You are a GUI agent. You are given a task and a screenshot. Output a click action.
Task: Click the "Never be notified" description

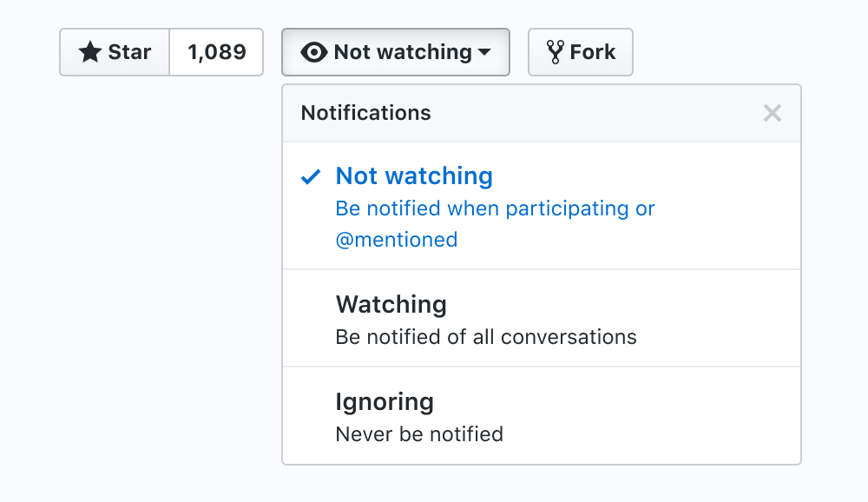[x=419, y=433]
